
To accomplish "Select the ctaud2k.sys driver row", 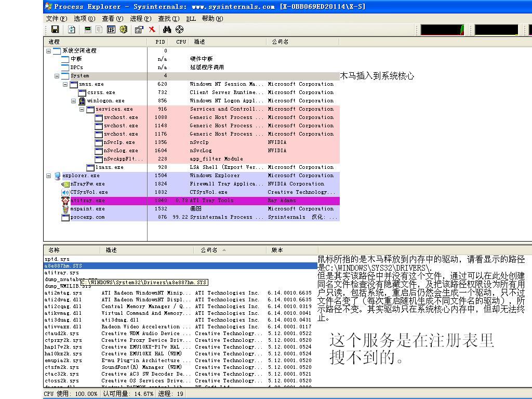I will [180, 334].
